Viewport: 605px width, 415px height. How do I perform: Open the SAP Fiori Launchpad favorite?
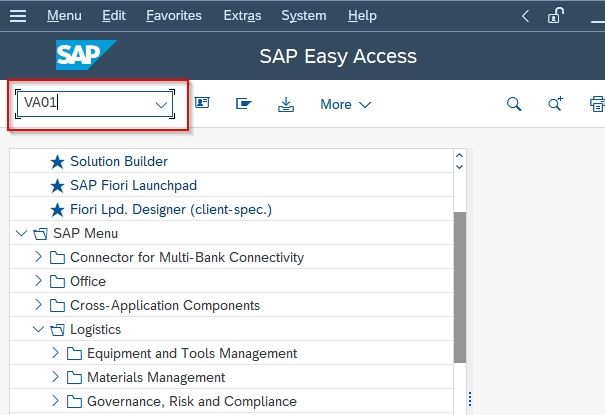pyautogui.click(x=134, y=186)
